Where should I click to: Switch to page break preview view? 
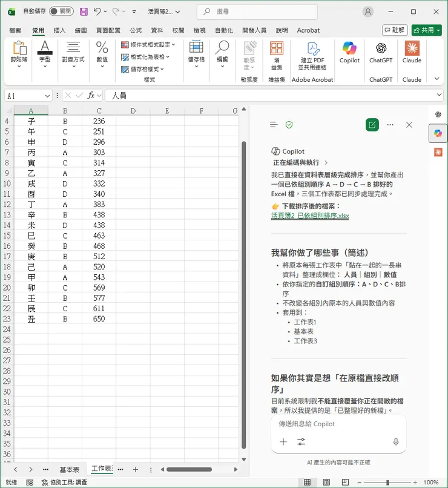point(345,483)
